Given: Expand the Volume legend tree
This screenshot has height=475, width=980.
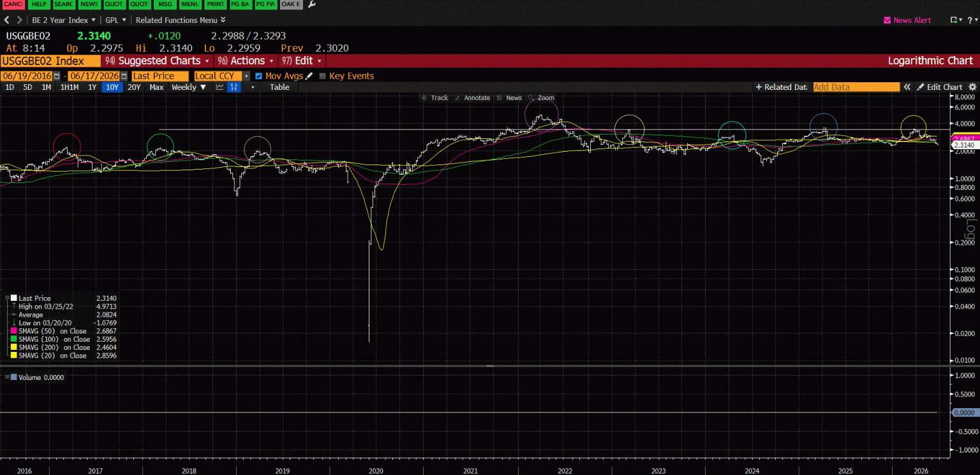Looking at the screenshot, I should 7,377.
